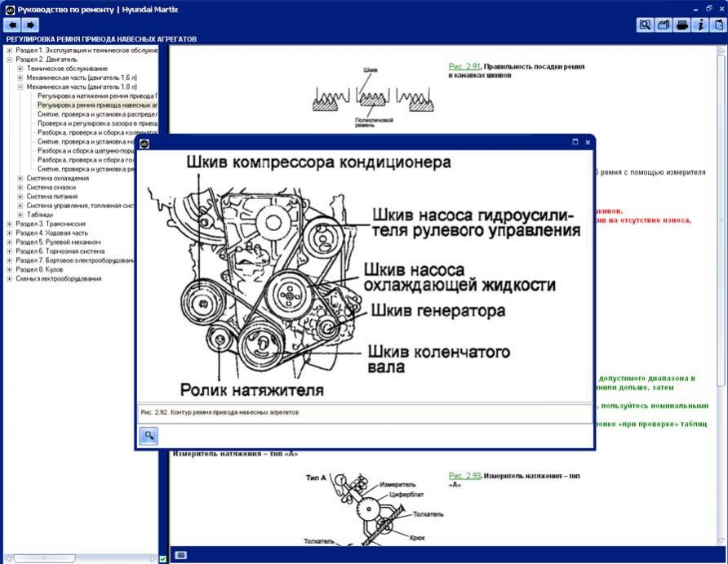Zoom the figure with the magnifier button

tap(149, 435)
